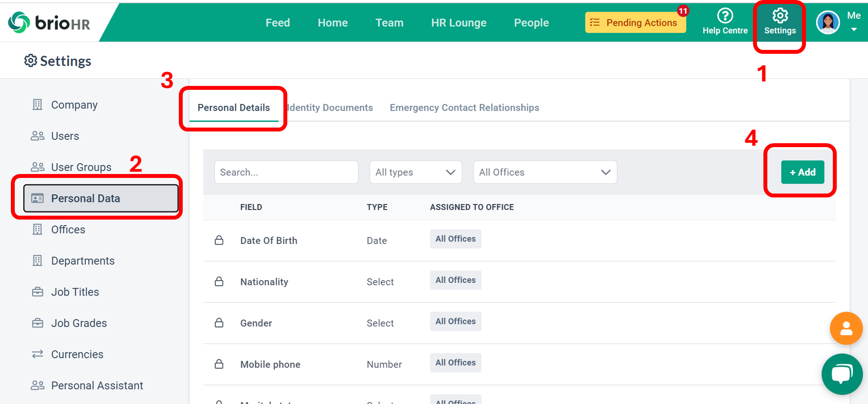The image size is (868, 404).
Task: Click the Personal Assistant people icon
Action: [38, 385]
